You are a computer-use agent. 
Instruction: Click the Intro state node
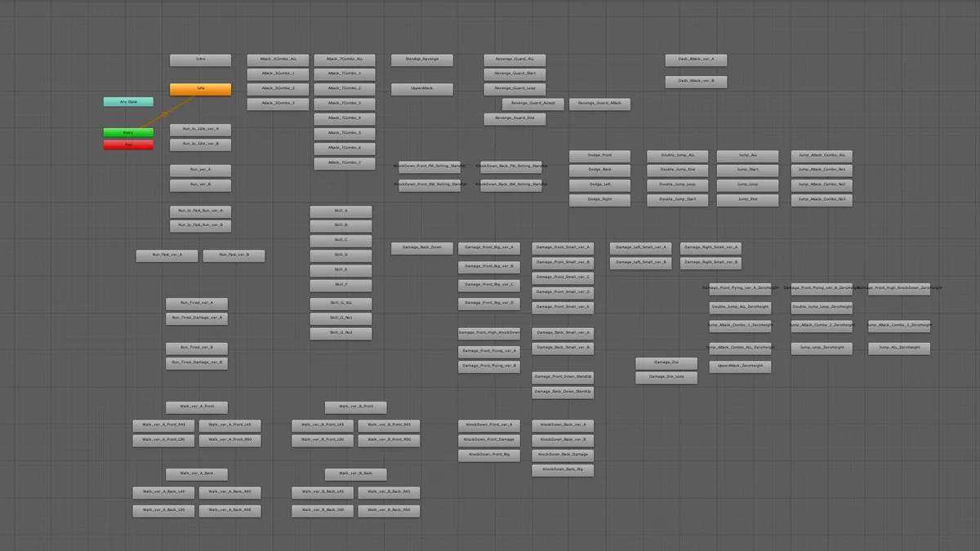pyautogui.click(x=200, y=60)
